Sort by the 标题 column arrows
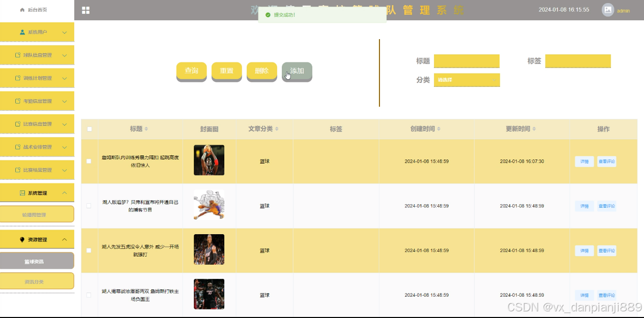 click(147, 129)
